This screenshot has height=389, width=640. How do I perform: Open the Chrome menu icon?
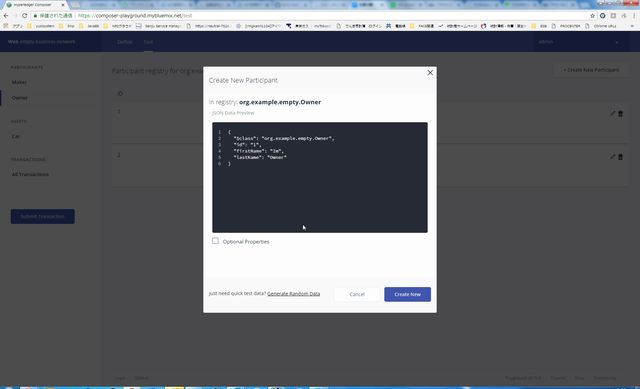coord(634,16)
